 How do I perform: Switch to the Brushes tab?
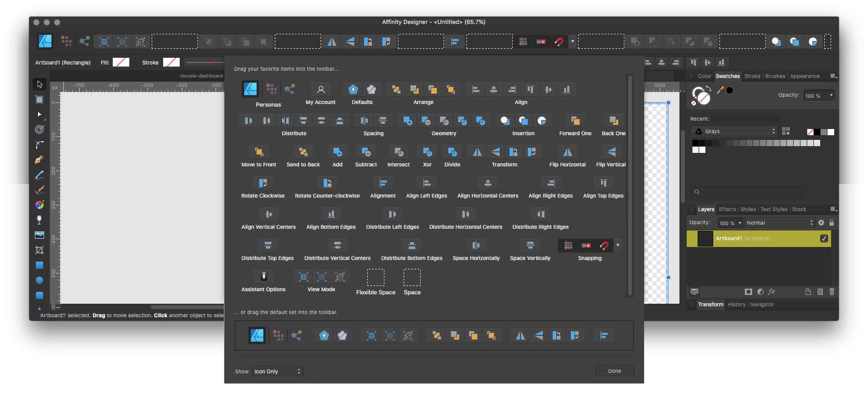[x=775, y=76]
